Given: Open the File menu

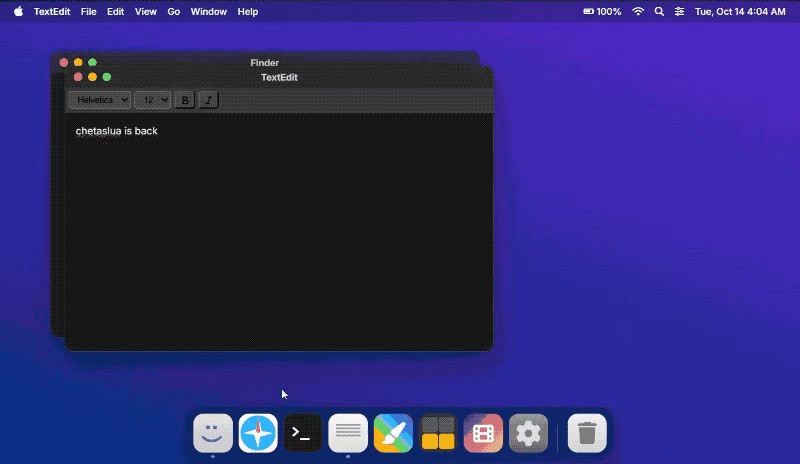Looking at the screenshot, I should [x=88, y=11].
